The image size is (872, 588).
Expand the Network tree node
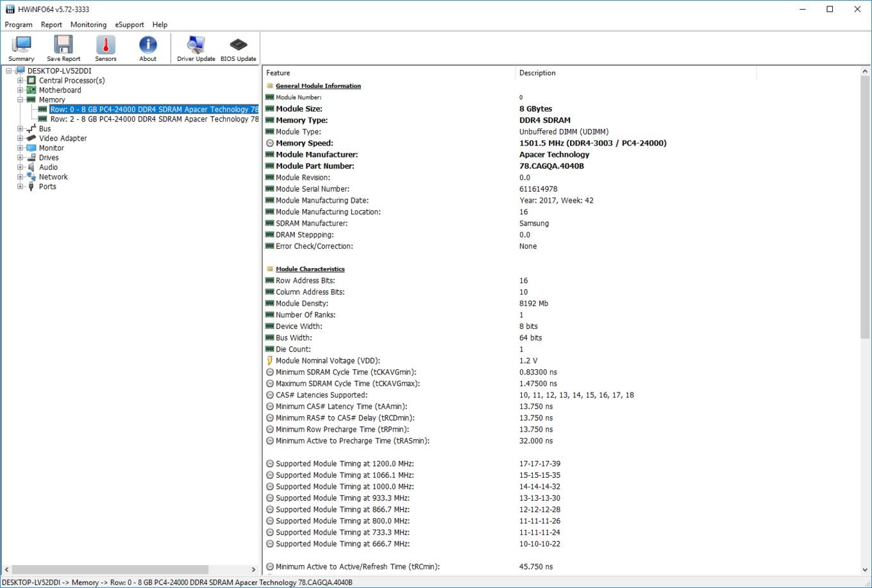21,177
